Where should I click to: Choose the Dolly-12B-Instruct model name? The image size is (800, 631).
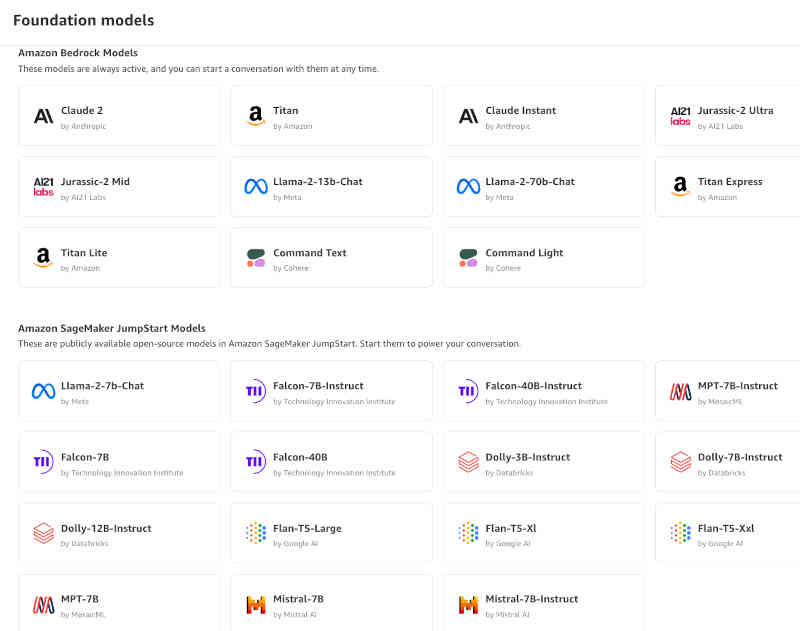click(106, 528)
